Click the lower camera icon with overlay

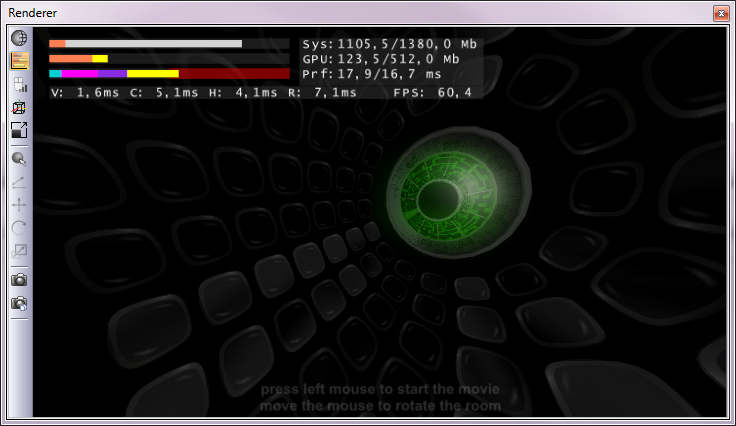coord(19,303)
